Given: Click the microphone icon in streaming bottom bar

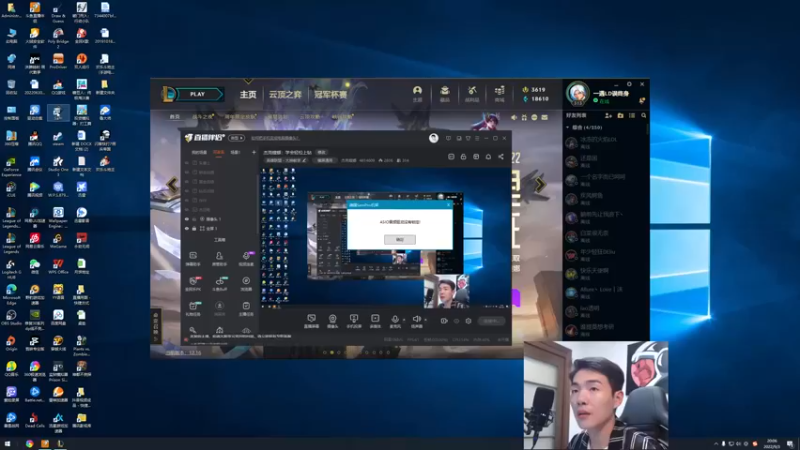Looking at the screenshot, I should point(395,321).
